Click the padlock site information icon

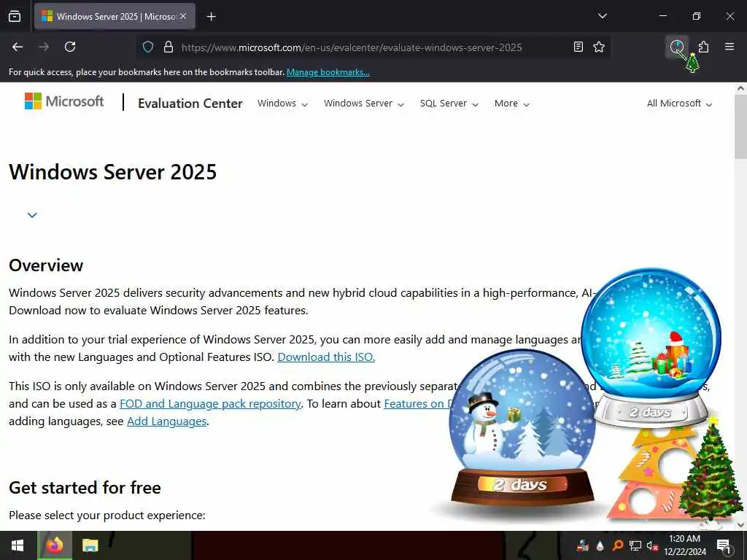tap(169, 47)
